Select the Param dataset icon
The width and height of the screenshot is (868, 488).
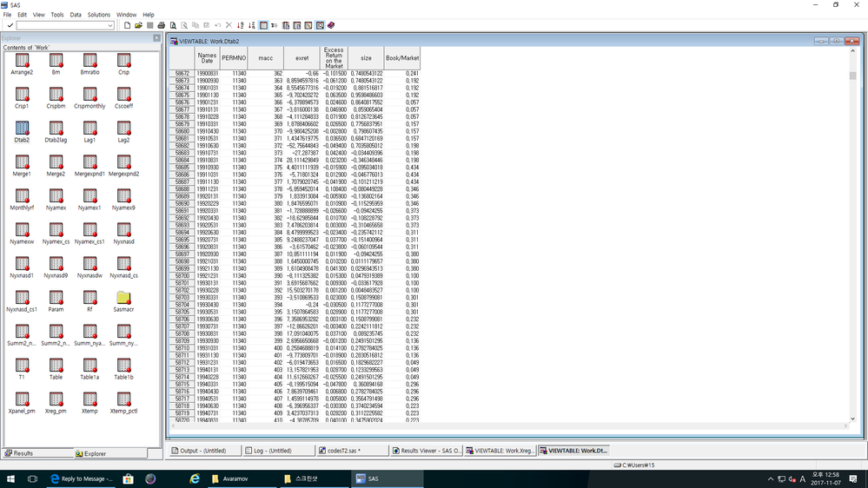point(56,298)
